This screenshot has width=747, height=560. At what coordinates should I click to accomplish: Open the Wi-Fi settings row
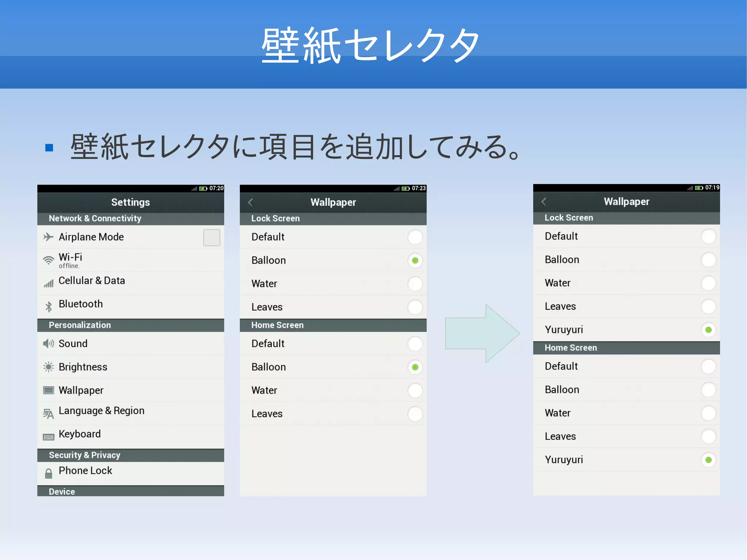[x=131, y=260]
